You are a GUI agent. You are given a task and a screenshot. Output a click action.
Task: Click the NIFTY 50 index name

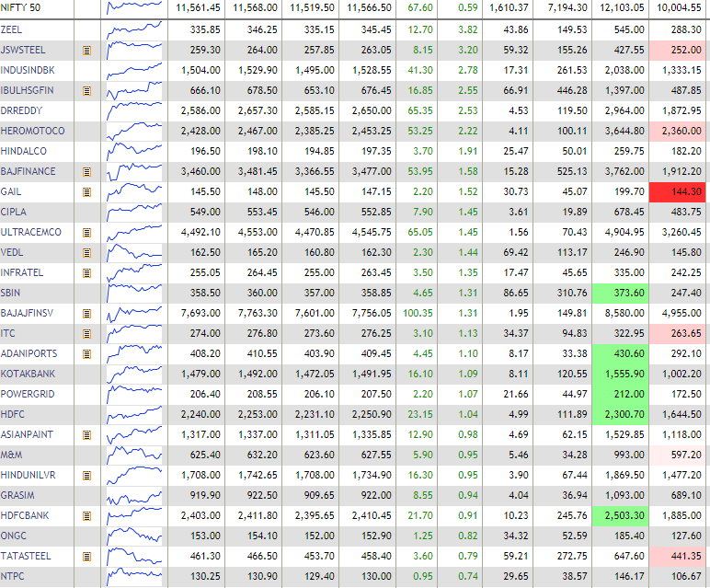20,7
